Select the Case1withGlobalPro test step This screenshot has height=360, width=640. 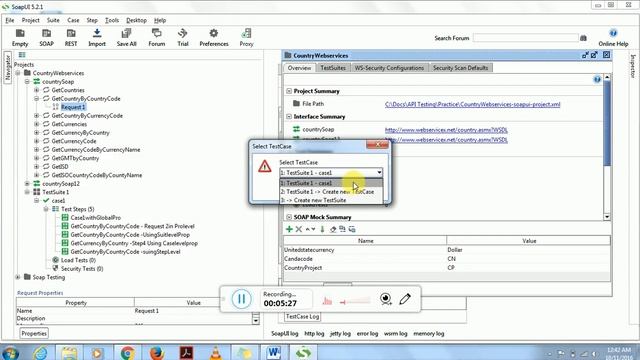[x=96, y=218]
